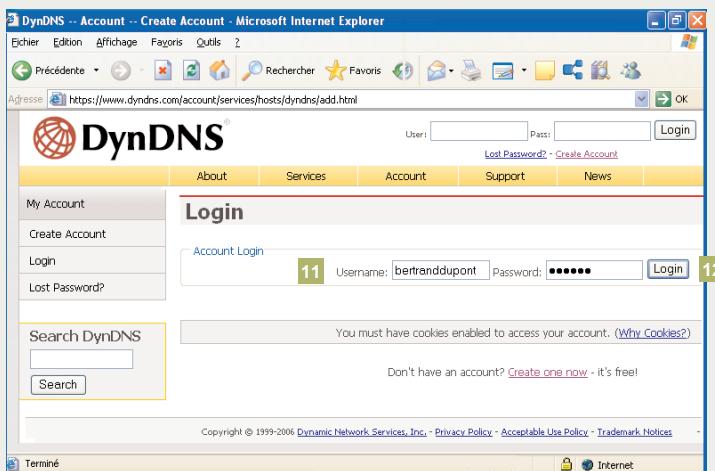Image resolution: width=715 pixels, height=471 pixels.
Task: Click the header Pass input field
Action: click(602, 131)
